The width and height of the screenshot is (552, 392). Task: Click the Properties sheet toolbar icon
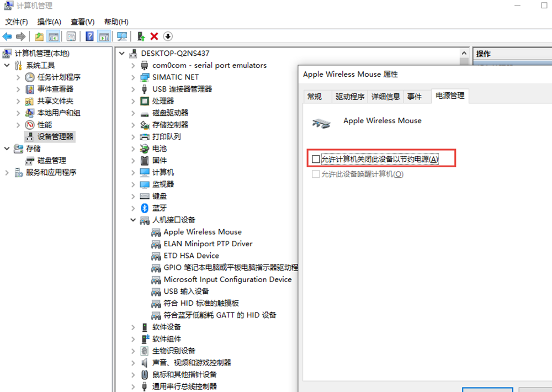tap(71, 36)
